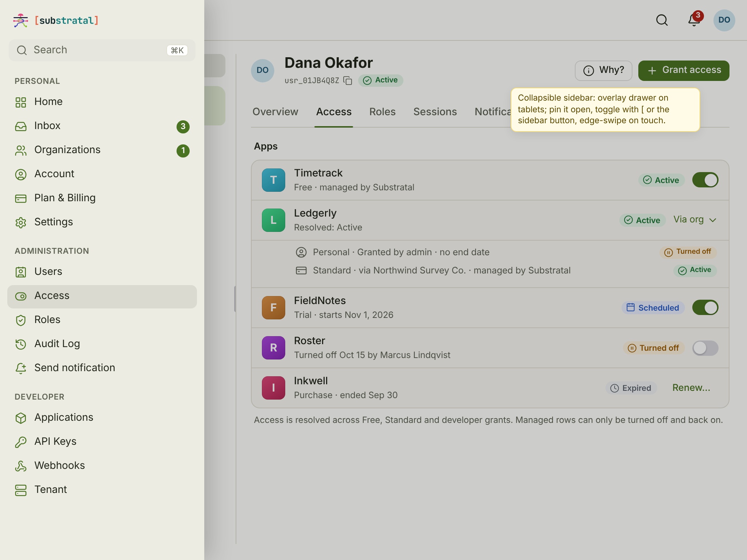
Task: Click the top bar search magnifier
Action: pyautogui.click(x=662, y=20)
